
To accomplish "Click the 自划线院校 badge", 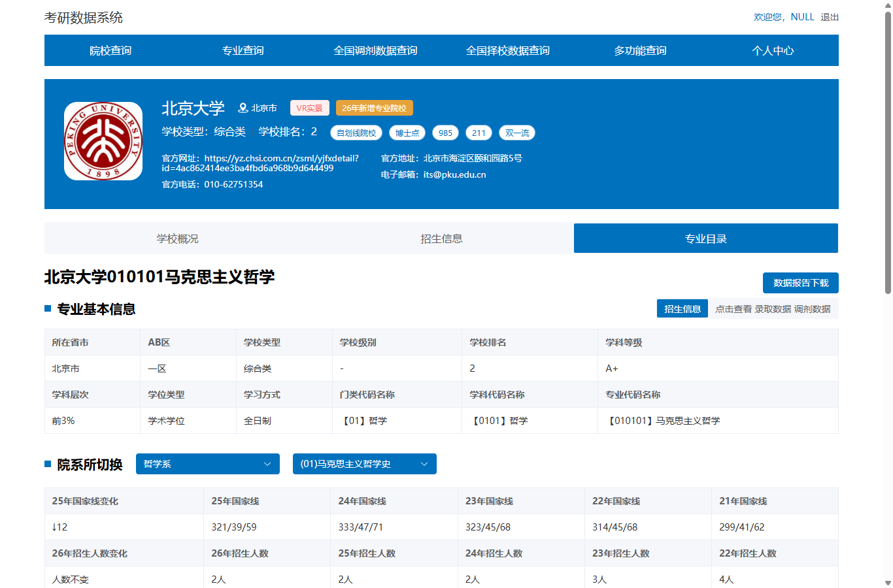I will pos(356,133).
